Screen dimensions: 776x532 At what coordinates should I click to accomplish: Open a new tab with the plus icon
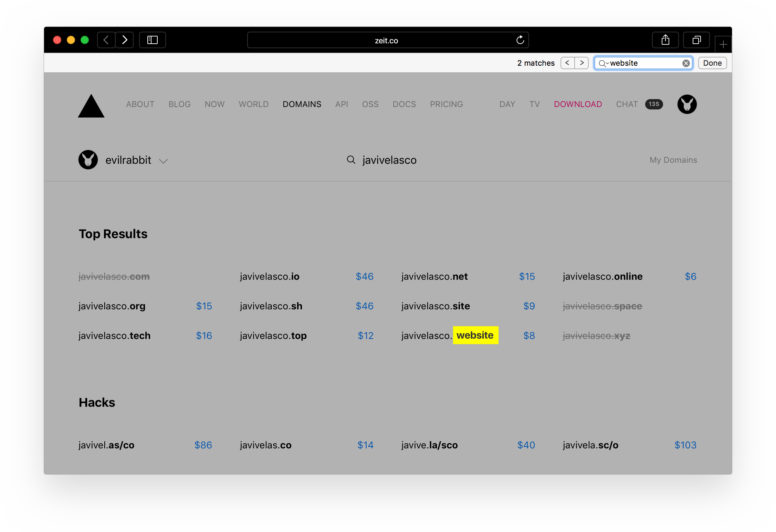(723, 44)
